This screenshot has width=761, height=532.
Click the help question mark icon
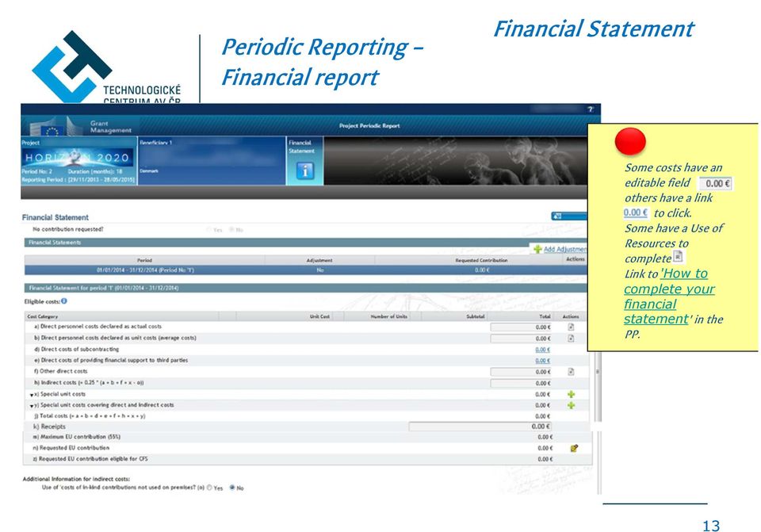click(x=590, y=109)
